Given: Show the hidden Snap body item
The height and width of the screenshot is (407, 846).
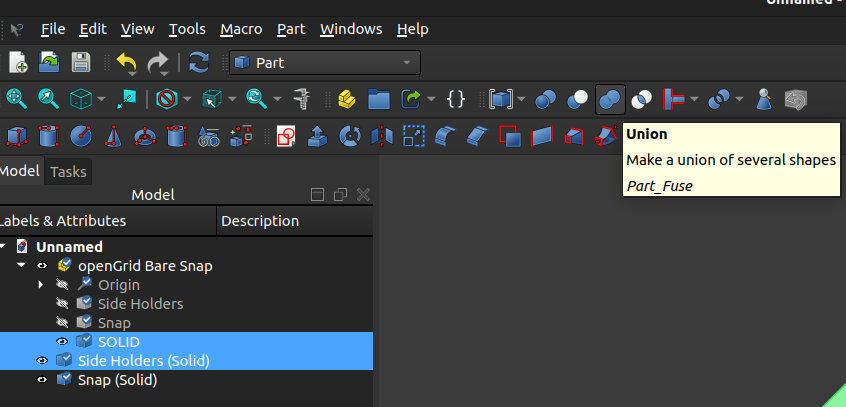Looking at the screenshot, I should click(x=63, y=323).
